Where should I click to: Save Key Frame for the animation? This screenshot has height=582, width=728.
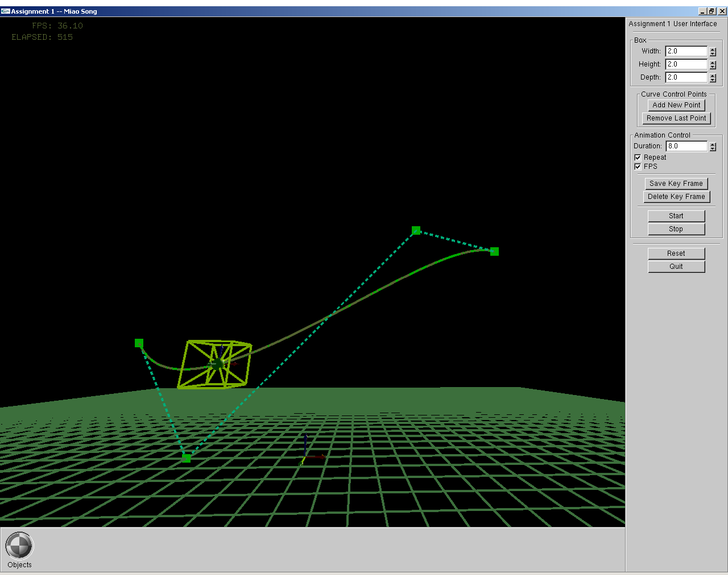(676, 184)
